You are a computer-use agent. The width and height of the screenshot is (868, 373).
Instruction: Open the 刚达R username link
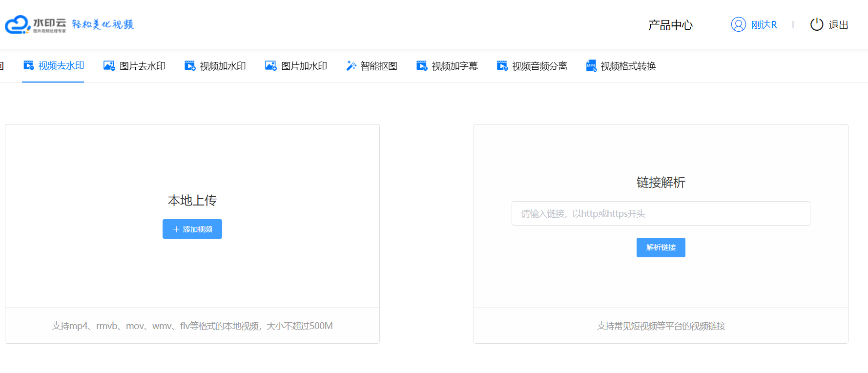[x=764, y=25]
